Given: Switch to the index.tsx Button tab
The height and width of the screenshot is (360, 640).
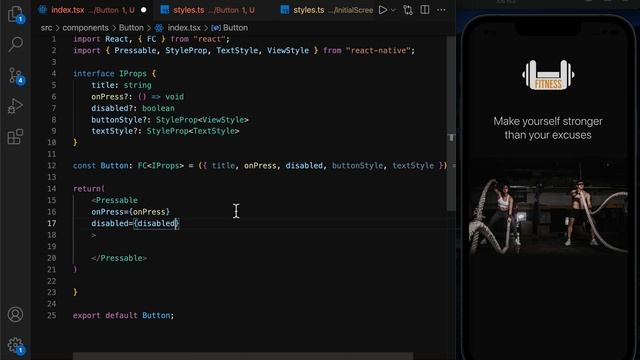Looking at the screenshot, I should point(92,10).
